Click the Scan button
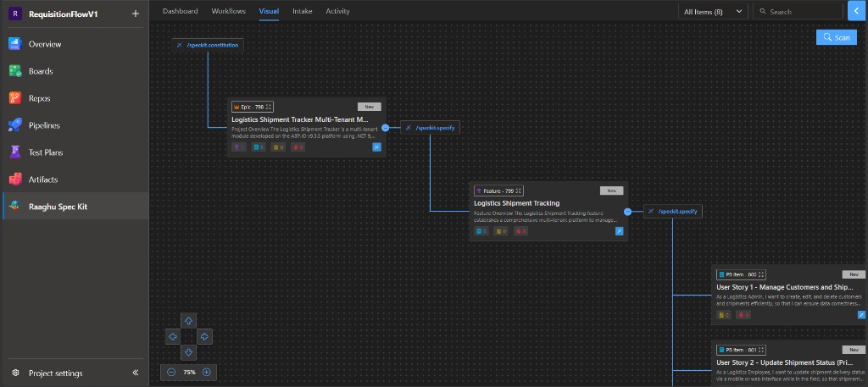The image size is (868, 387). coord(837,37)
